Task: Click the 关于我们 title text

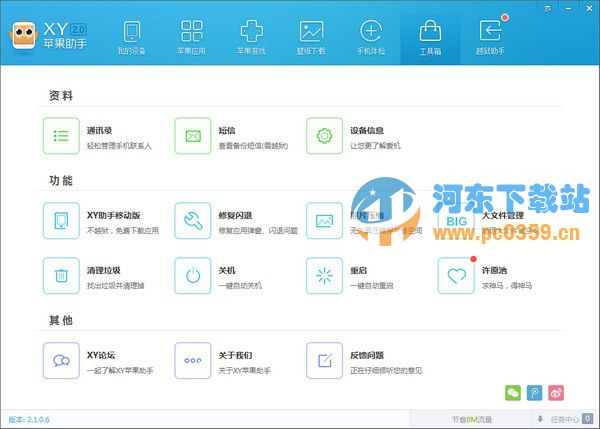Action: pos(235,355)
